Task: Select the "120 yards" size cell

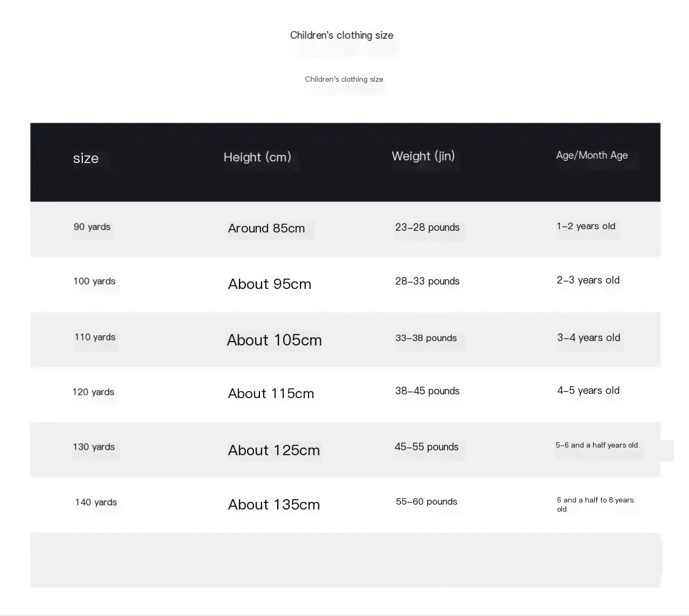Action: point(93,392)
